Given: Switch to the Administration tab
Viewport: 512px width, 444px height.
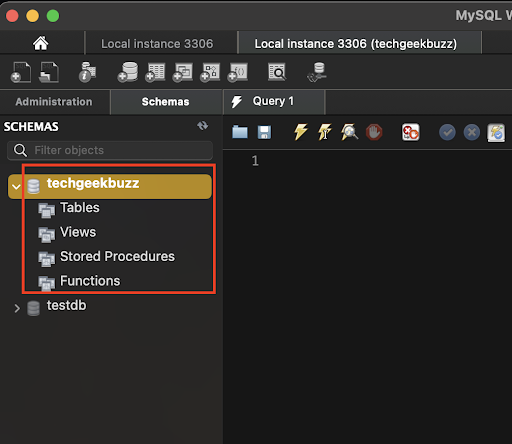Looking at the screenshot, I should tap(54, 102).
